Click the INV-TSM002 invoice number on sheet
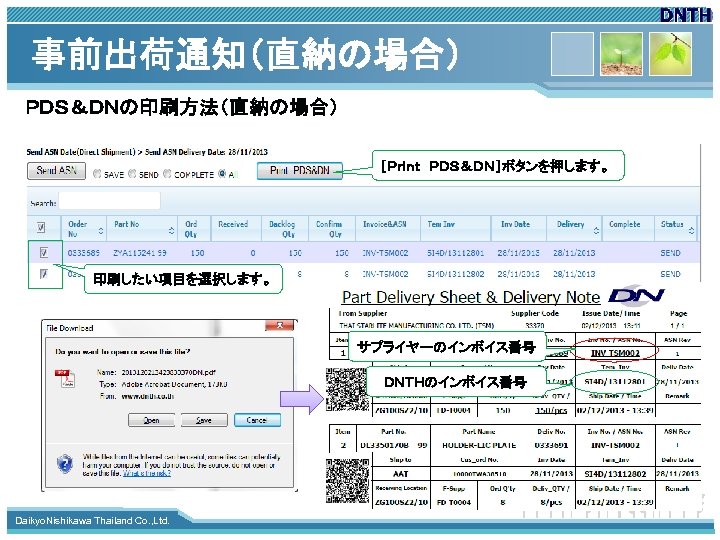 [x=614, y=353]
